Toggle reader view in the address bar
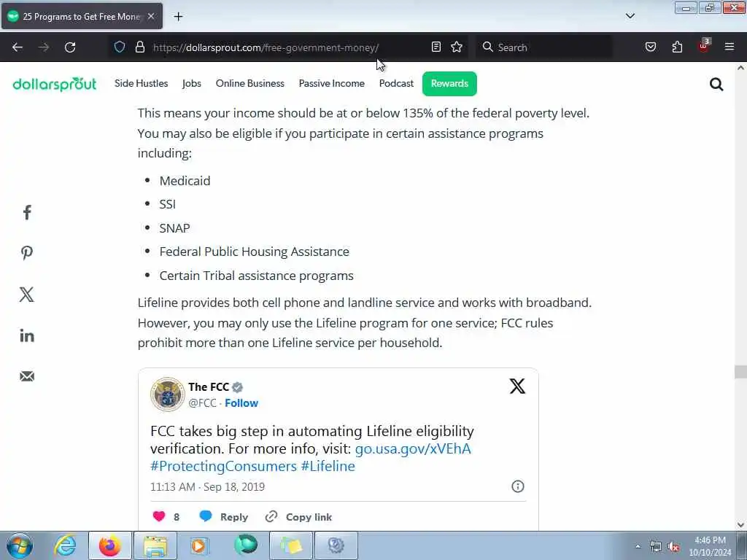This screenshot has height=560, width=747. point(436,47)
